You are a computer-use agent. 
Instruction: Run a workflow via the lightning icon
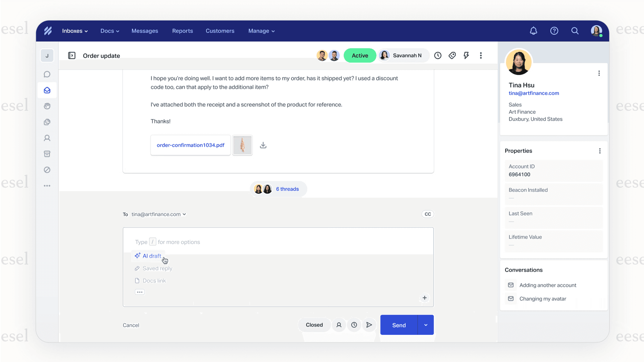coord(466,55)
